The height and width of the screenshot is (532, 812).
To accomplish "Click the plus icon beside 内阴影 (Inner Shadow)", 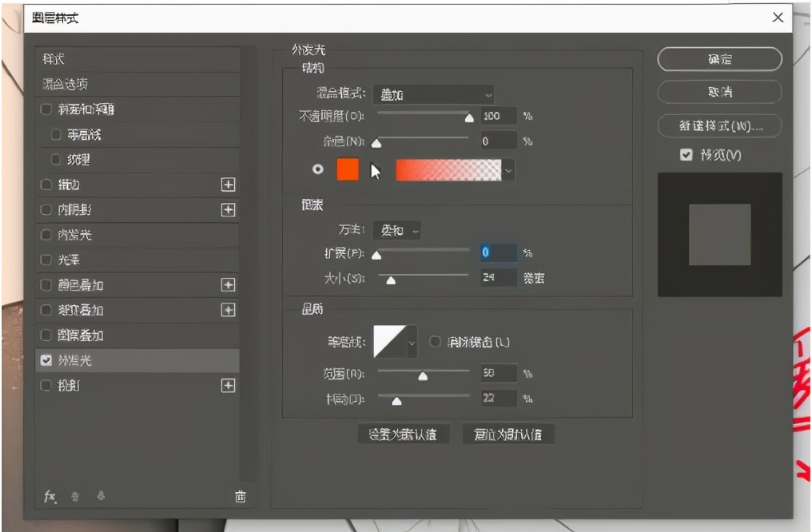I will point(228,210).
